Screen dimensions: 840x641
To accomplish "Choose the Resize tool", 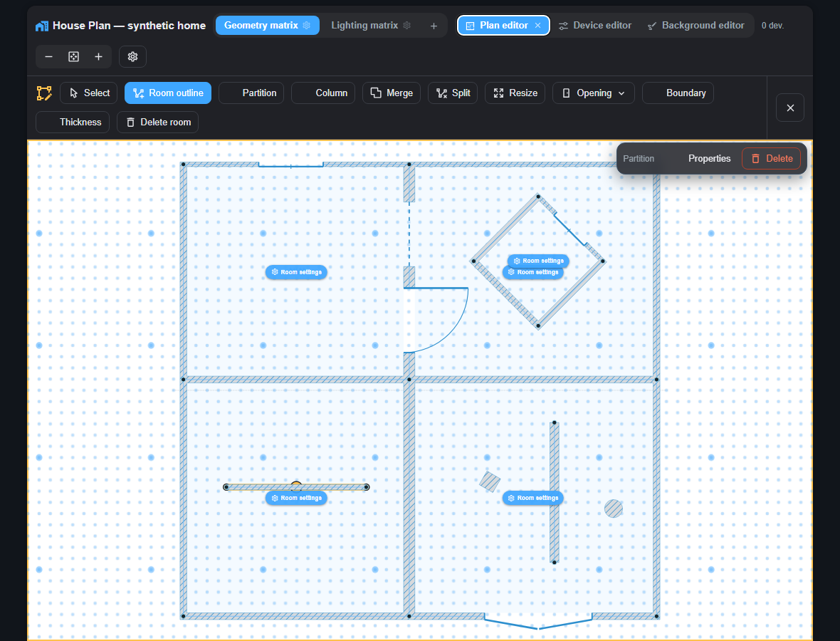I will click(x=515, y=93).
